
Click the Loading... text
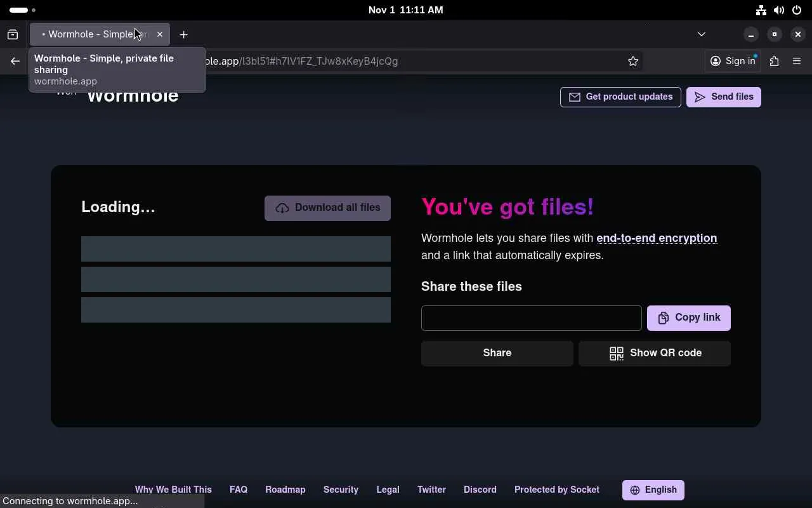(x=118, y=207)
